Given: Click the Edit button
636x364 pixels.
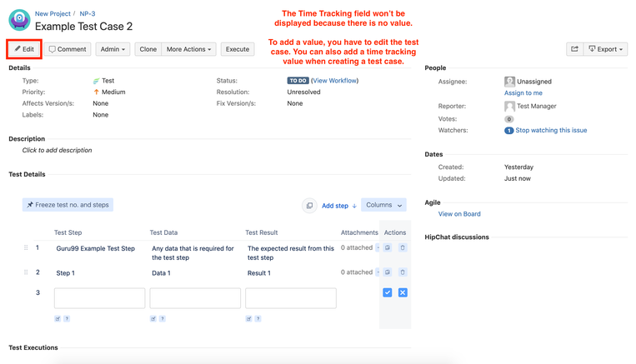Looking at the screenshot, I should 24,49.
